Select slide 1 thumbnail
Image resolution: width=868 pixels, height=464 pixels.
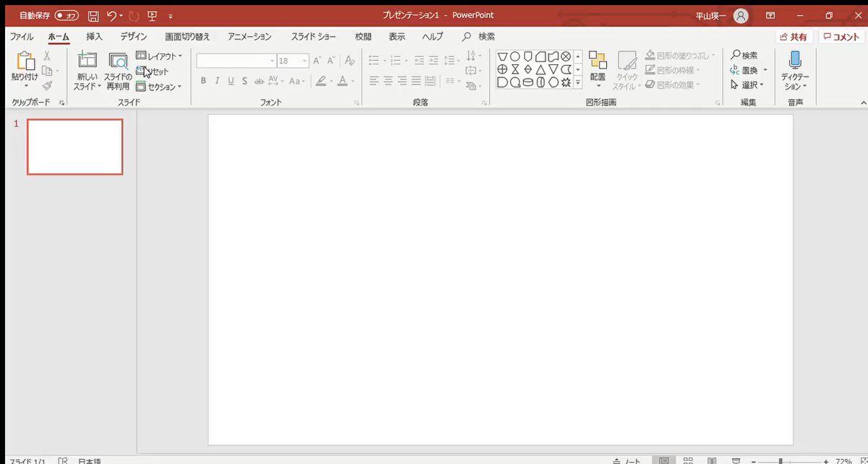tap(75, 147)
